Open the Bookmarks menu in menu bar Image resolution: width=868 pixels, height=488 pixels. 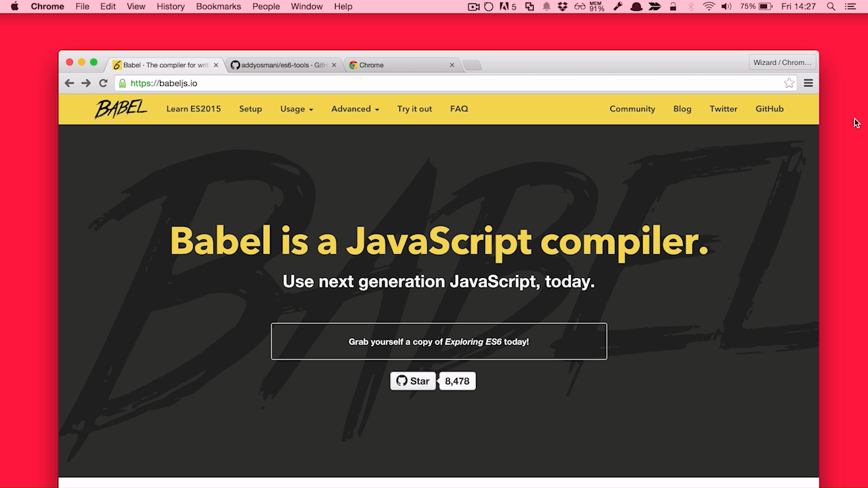click(x=218, y=7)
